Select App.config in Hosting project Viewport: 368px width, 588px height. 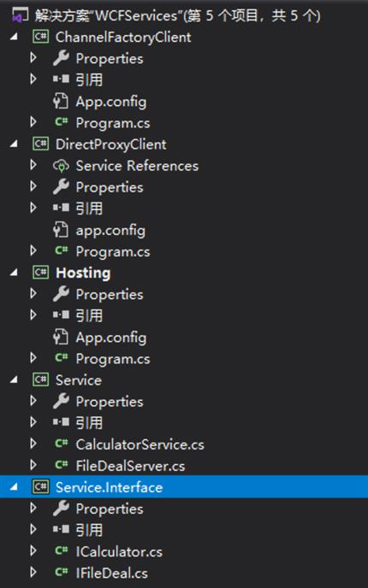111,338
